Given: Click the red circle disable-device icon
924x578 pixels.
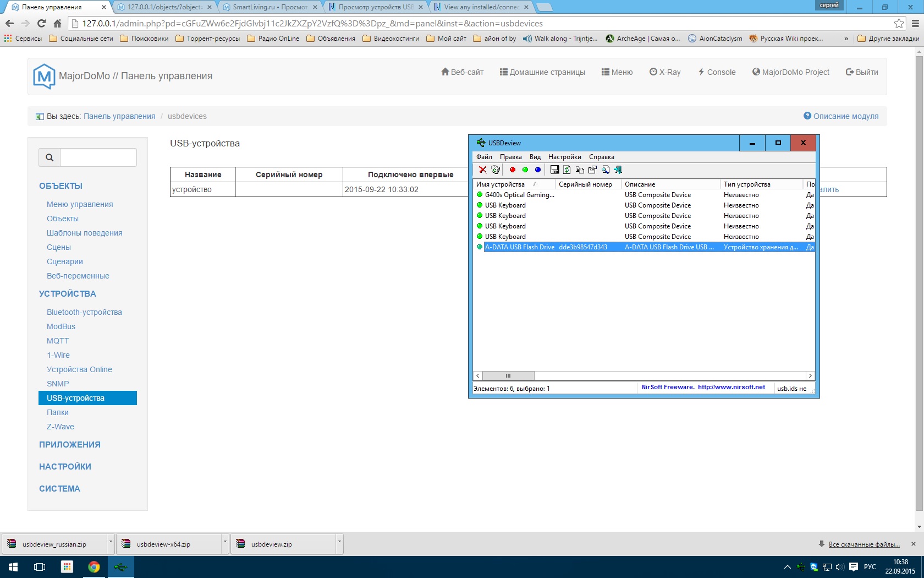Looking at the screenshot, I should (x=513, y=170).
